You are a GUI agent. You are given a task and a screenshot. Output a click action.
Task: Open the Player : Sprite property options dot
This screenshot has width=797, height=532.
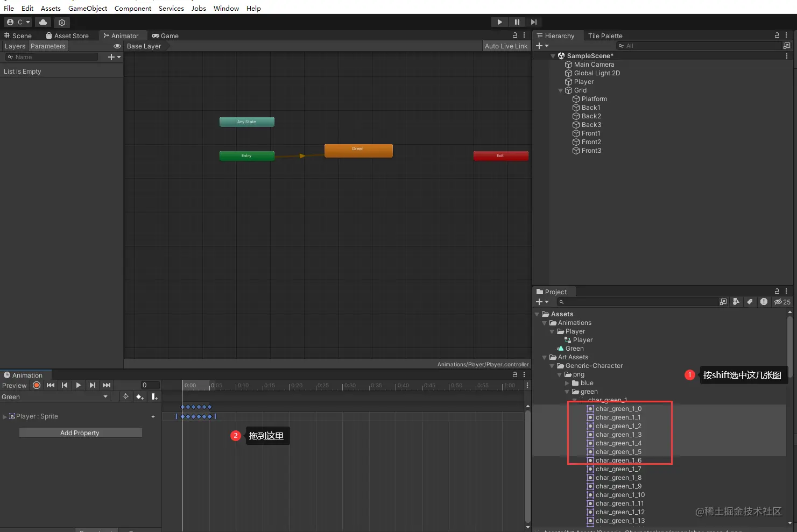point(153,416)
